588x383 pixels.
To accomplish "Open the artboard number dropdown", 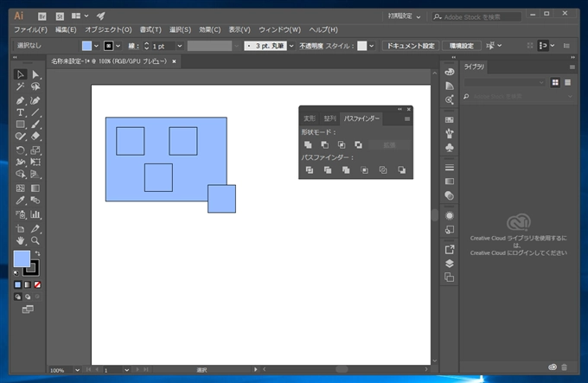I will pyautogui.click(x=127, y=370).
